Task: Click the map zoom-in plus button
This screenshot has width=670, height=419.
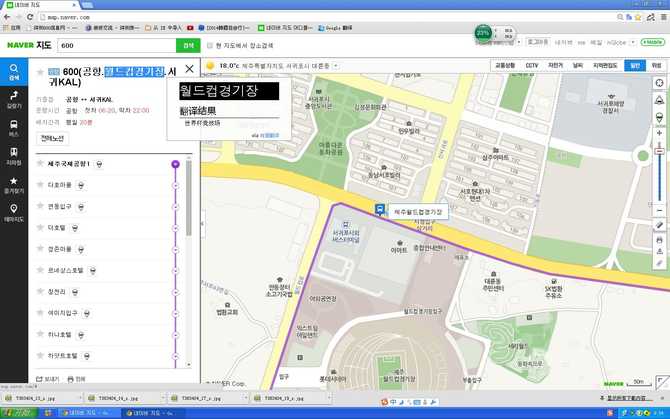Action: click(659, 132)
